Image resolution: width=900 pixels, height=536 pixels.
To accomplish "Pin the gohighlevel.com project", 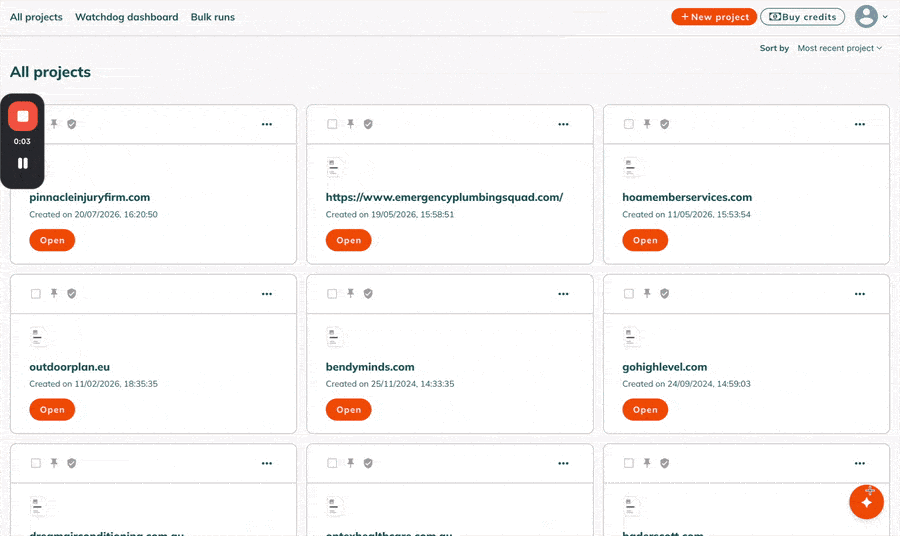I will click(x=647, y=293).
